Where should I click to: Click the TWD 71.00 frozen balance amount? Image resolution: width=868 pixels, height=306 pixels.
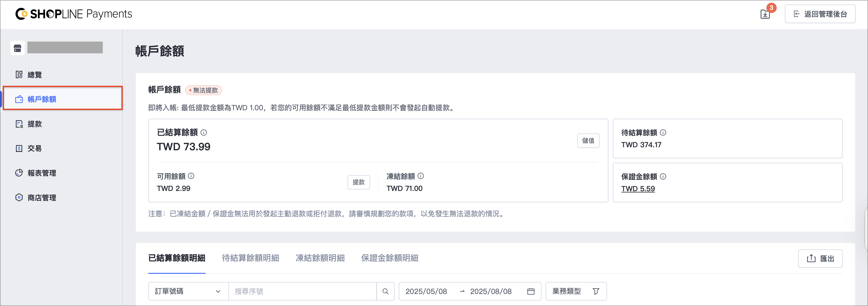coord(404,189)
